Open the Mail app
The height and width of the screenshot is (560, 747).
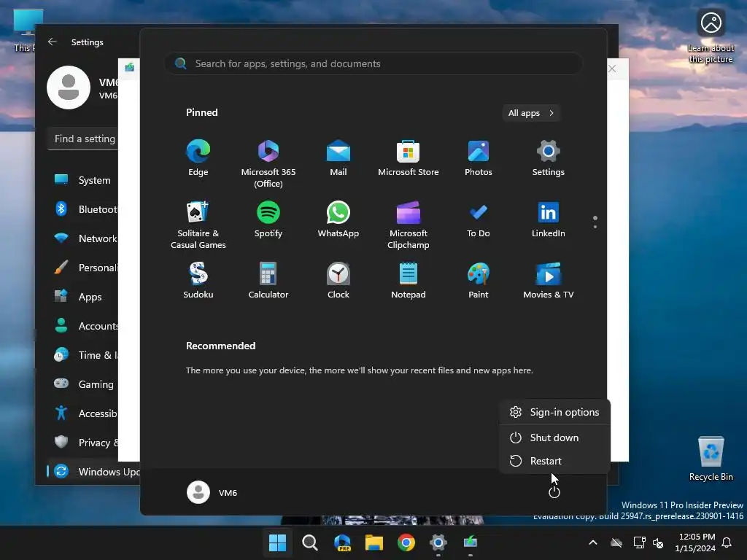click(338, 158)
